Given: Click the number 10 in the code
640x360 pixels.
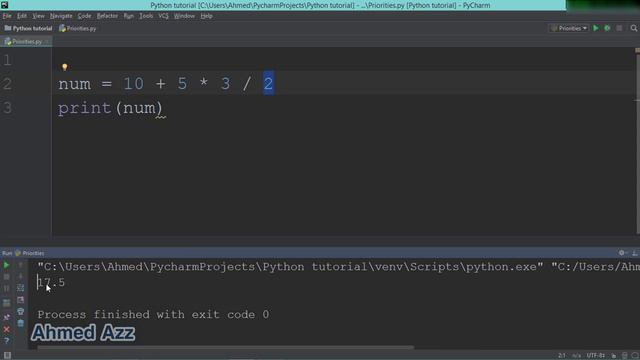Looking at the screenshot, I should click(x=133, y=84).
